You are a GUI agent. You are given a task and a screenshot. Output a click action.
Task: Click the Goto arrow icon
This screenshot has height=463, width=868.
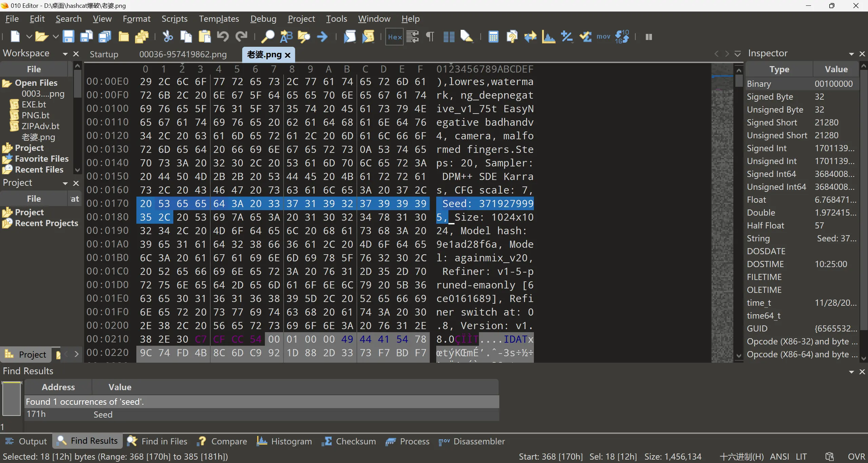(x=322, y=37)
